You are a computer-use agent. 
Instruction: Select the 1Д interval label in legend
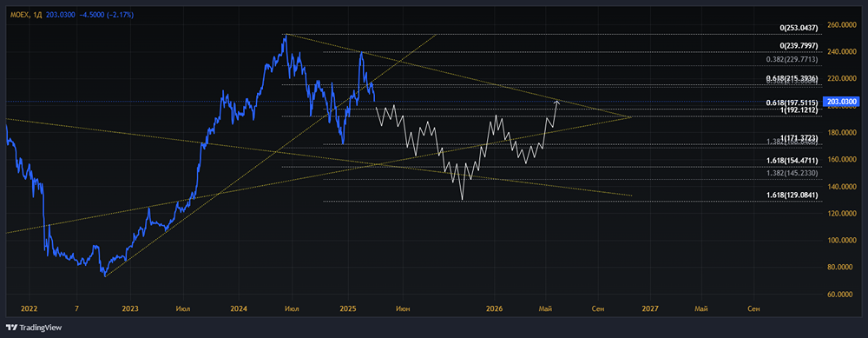37,14
